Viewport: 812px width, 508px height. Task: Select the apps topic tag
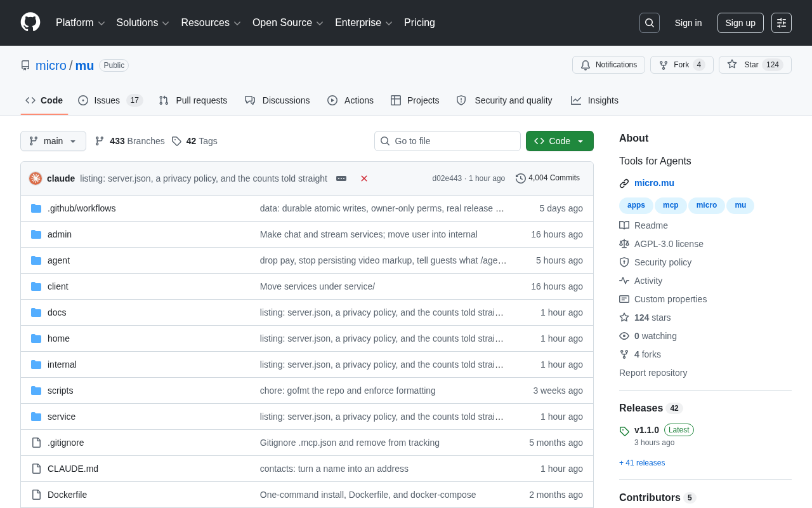[x=636, y=205]
